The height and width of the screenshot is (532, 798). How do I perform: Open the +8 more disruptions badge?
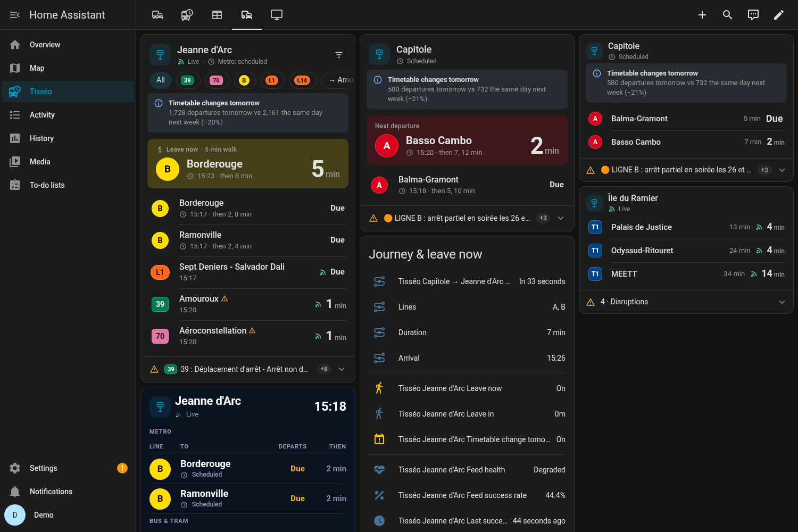(324, 369)
